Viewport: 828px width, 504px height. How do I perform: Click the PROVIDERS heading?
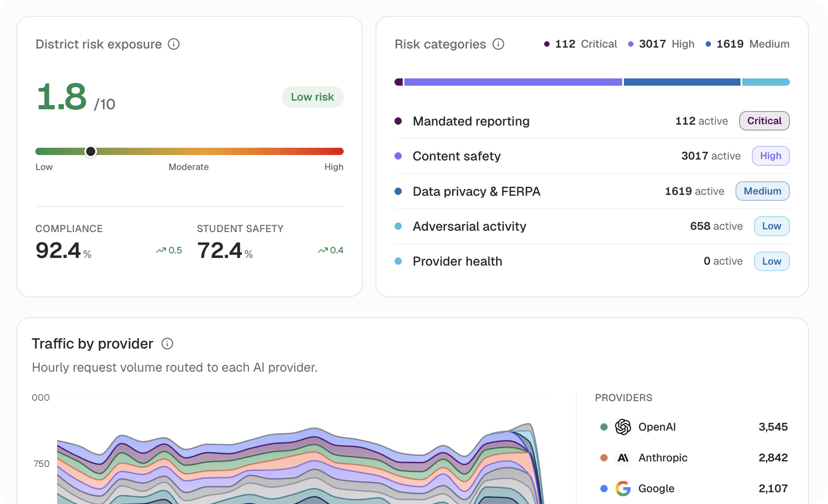click(x=623, y=398)
